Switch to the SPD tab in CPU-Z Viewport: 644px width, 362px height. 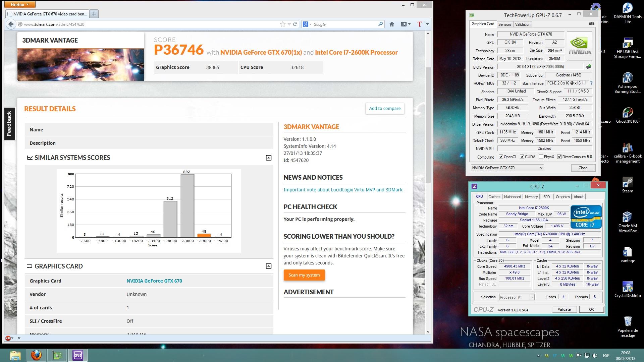click(x=546, y=197)
